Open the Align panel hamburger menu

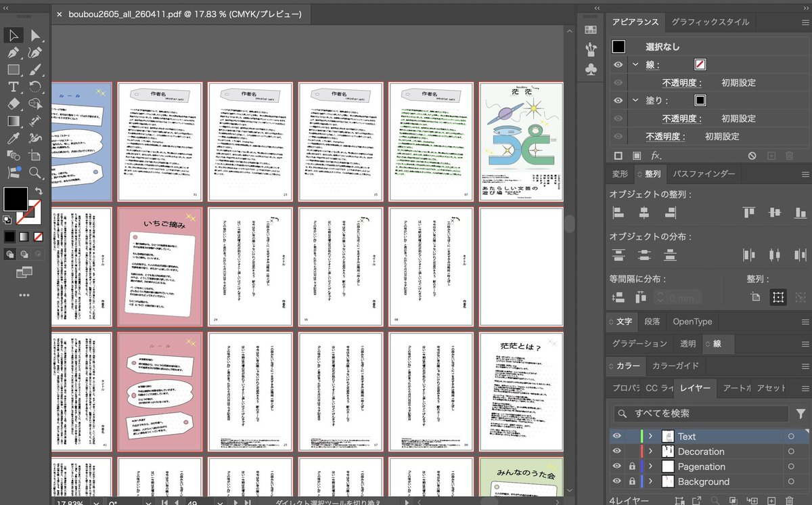click(x=804, y=175)
